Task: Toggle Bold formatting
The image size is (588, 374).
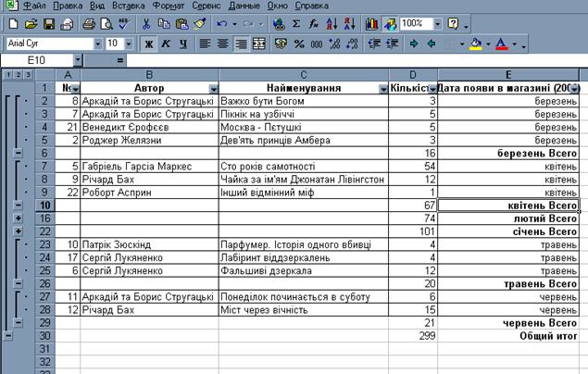Action: click(149, 44)
